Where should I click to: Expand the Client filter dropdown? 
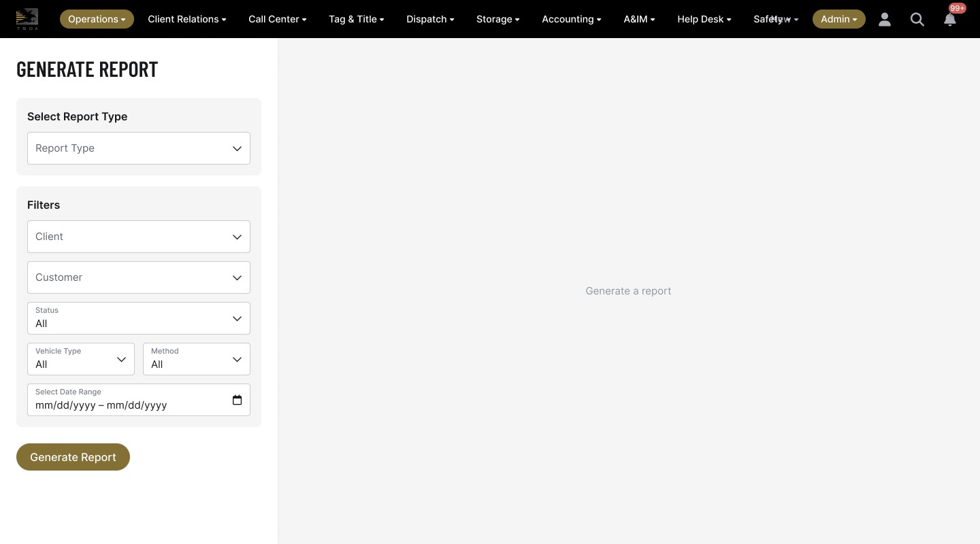coord(139,237)
